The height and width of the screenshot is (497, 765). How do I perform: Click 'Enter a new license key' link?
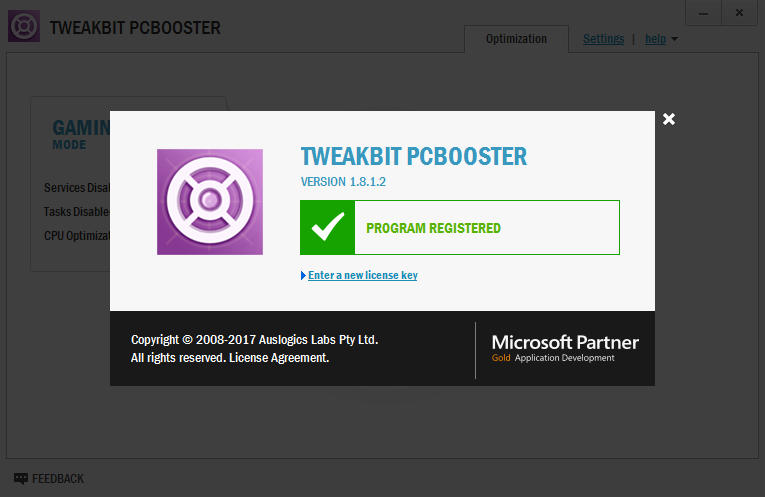pyautogui.click(x=363, y=276)
